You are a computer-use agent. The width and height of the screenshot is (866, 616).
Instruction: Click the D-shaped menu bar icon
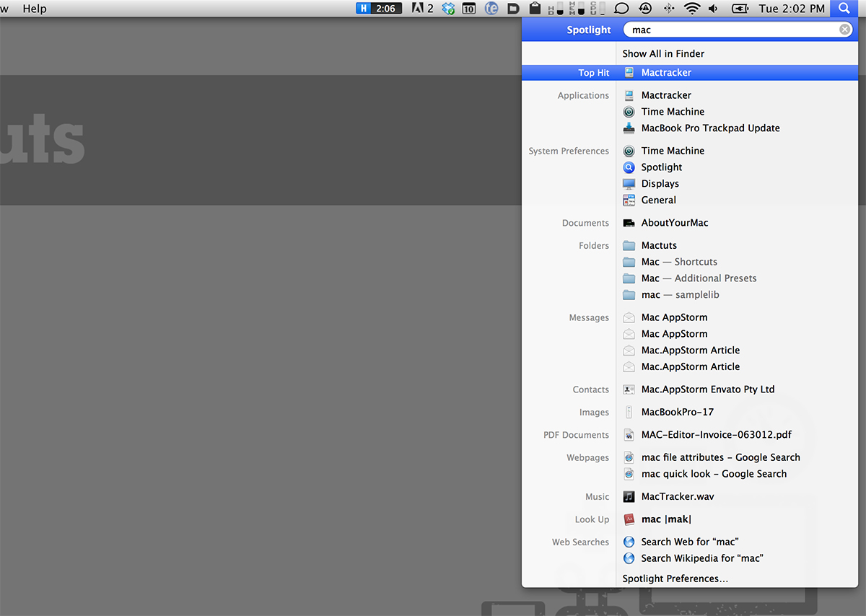pyautogui.click(x=513, y=9)
